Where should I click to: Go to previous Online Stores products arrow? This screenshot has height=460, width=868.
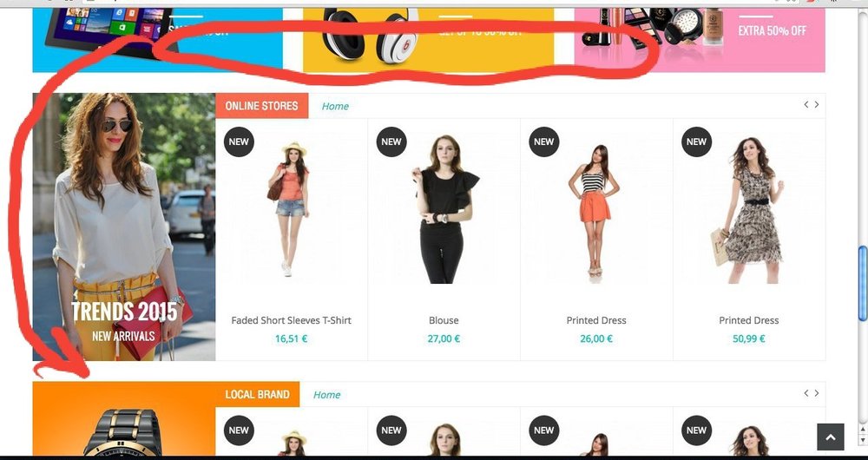pos(806,105)
